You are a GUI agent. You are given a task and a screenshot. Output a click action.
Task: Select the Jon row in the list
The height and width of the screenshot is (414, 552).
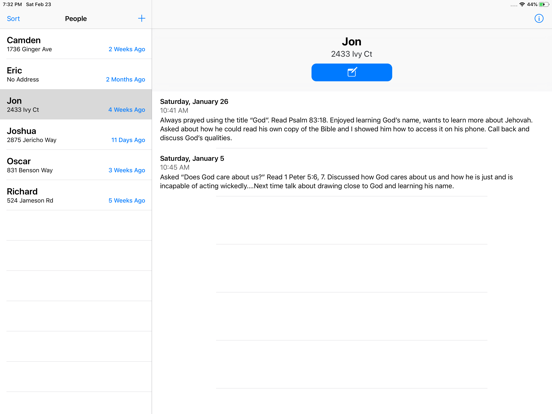(x=76, y=105)
